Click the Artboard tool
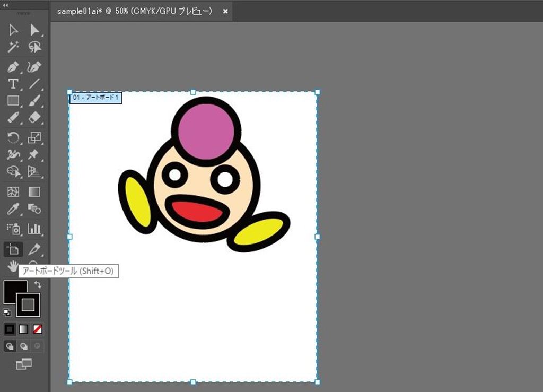This screenshot has width=543, height=392. tap(13, 249)
